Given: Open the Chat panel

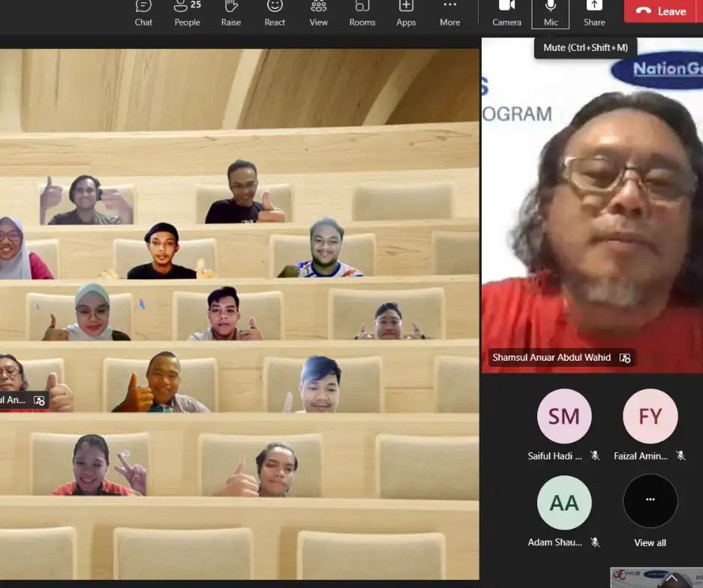Looking at the screenshot, I should pos(143,14).
